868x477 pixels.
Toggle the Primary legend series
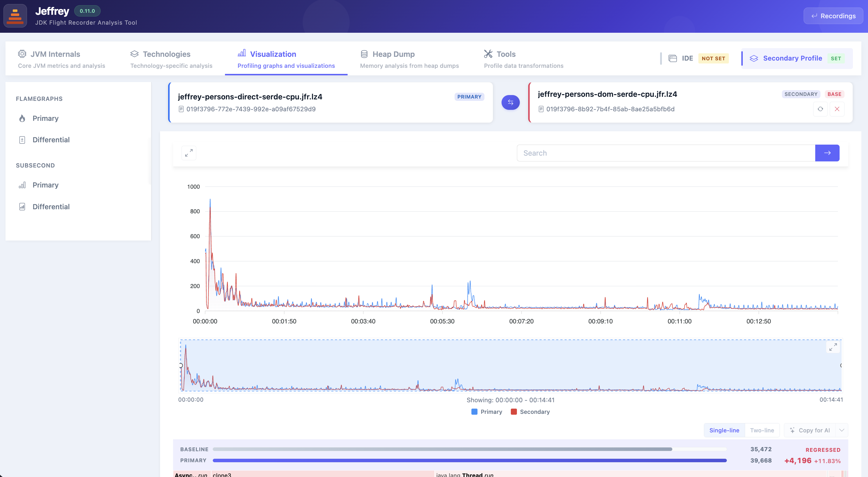pos(486,412)
